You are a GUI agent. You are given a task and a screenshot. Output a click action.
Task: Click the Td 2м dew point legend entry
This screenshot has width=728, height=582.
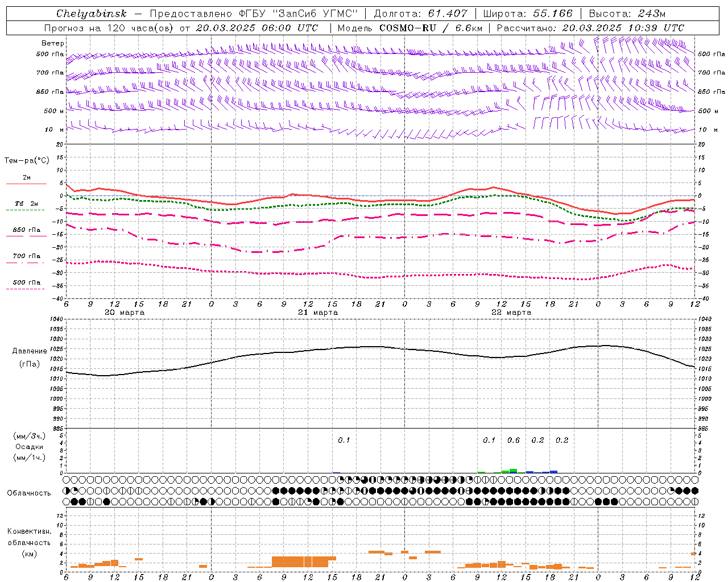pos(26,203)
